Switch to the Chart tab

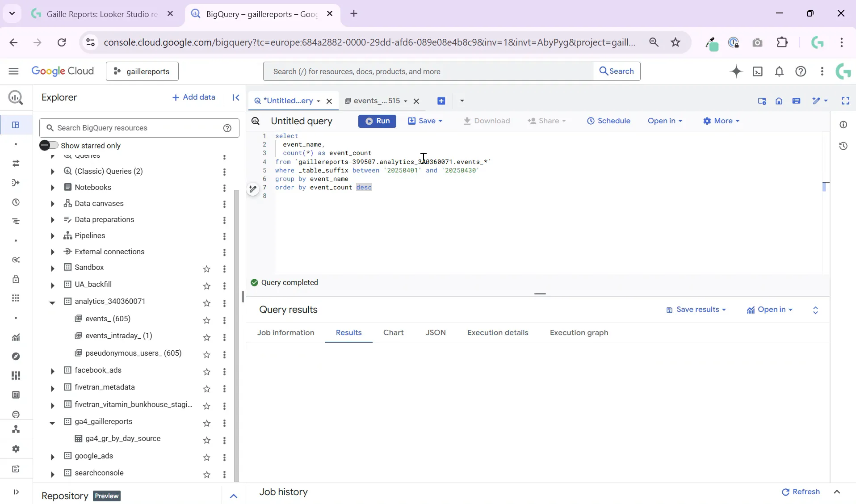(393, 333)
